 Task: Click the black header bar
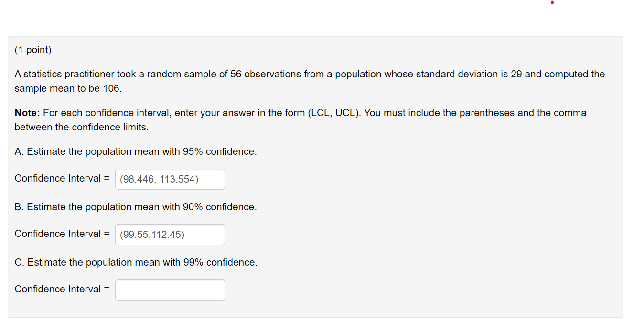(x=287, y=15)
